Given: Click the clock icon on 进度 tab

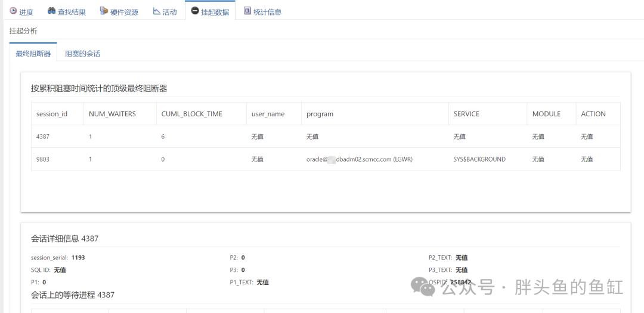Looking at the screenshot, I should pyautogui.click(x=13, y=11).
